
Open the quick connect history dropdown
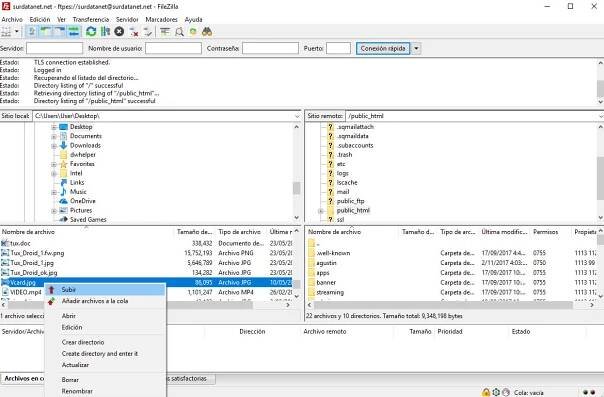click(416, 49)
